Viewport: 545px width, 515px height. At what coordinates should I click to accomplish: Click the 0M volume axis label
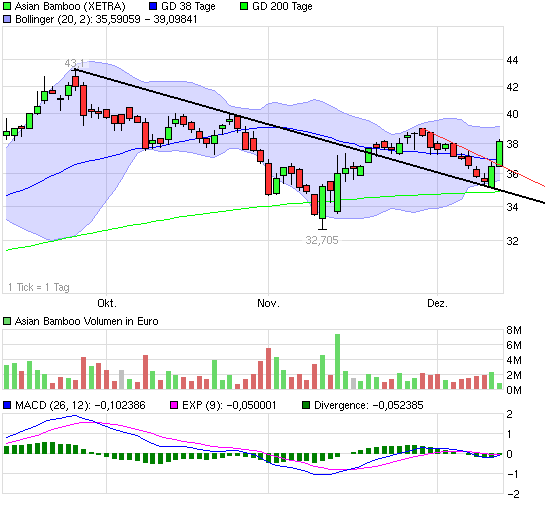click(x=514, y=390)
